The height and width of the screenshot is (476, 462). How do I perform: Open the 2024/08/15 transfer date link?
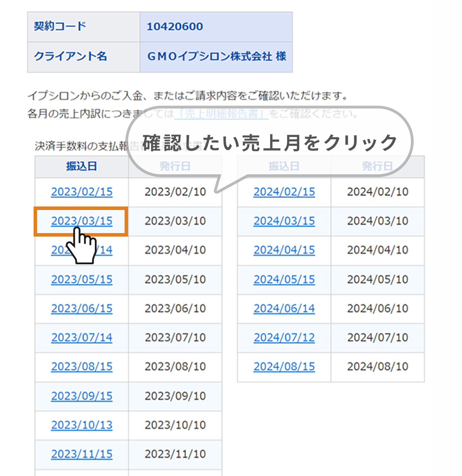(x=284, y=366)
